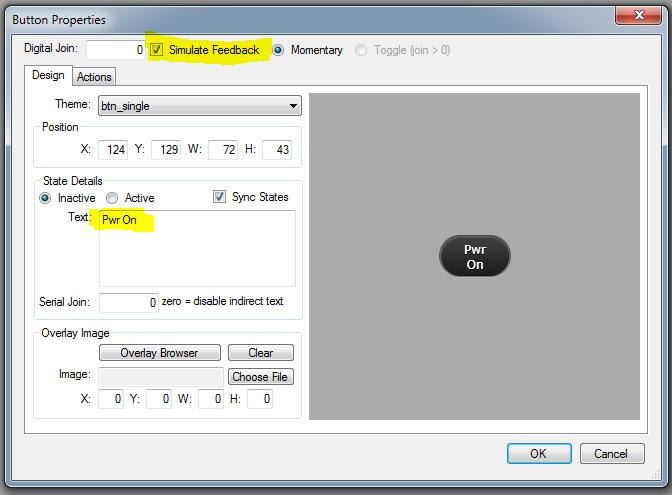
Task: Select the Momentary radio option
Action: click(279, 50)
